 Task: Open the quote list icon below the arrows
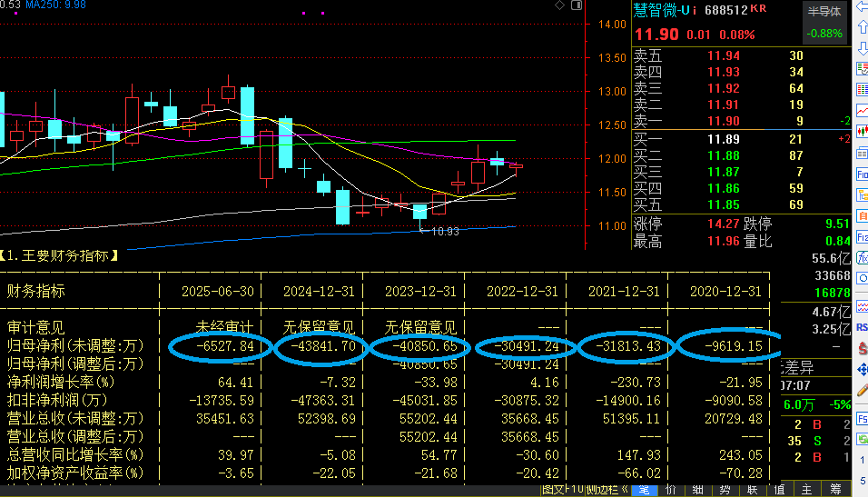863,69
